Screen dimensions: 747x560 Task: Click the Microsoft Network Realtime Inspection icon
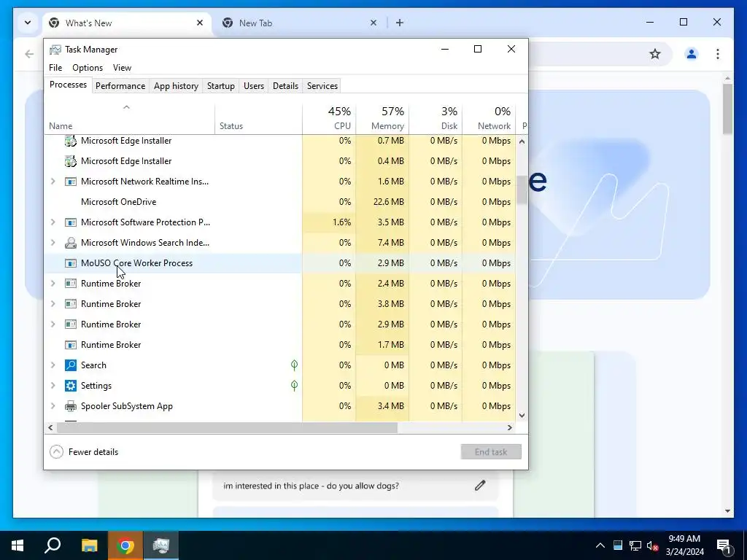tap(71, 182)
